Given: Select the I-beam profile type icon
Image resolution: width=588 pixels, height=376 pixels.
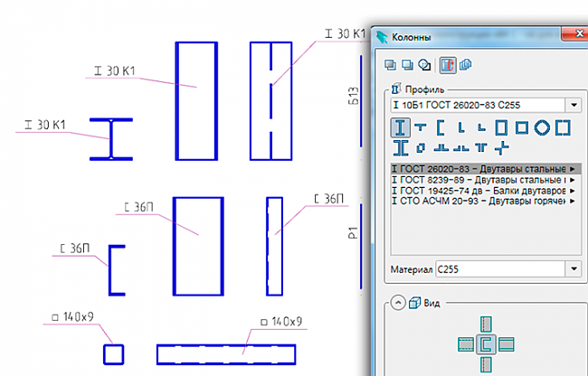Looking at the screenshot, I should pyautogui.click(x=400, y=127).
